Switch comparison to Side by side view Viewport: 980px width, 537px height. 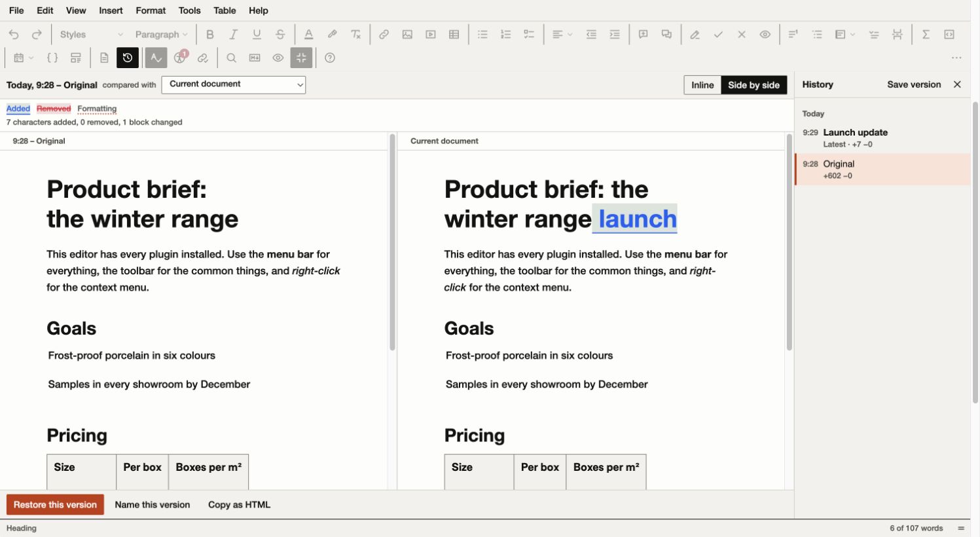click(753, 85)
